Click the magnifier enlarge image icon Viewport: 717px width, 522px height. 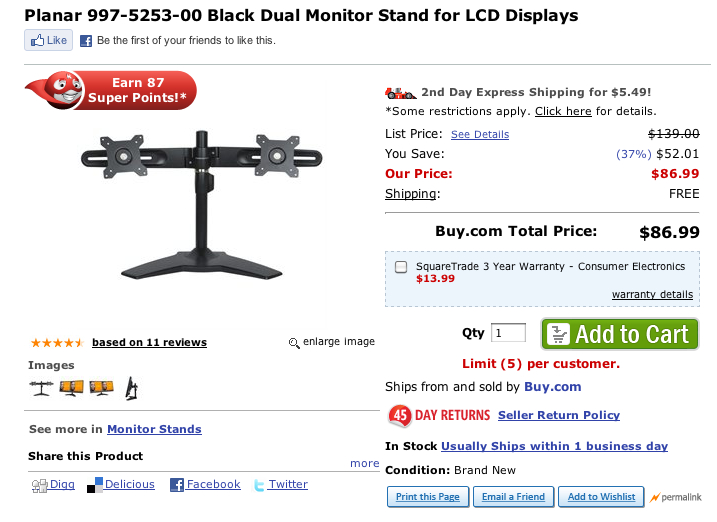pyautogui.click(x=294, y=343)
